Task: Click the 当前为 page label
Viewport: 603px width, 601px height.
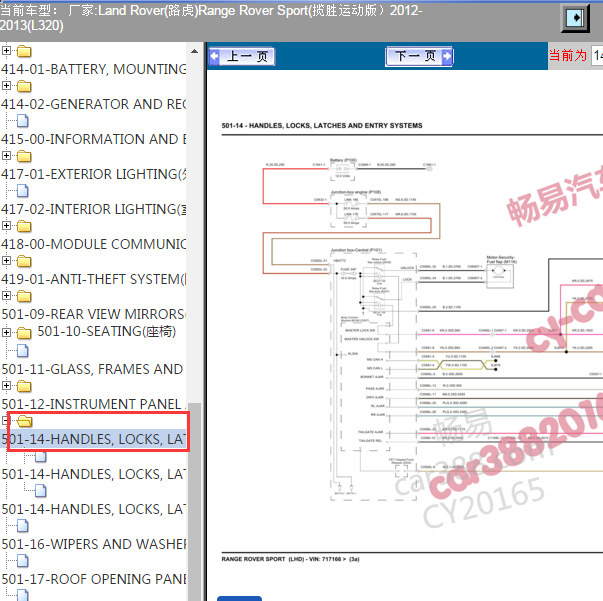Action: [x=568, y=56]
